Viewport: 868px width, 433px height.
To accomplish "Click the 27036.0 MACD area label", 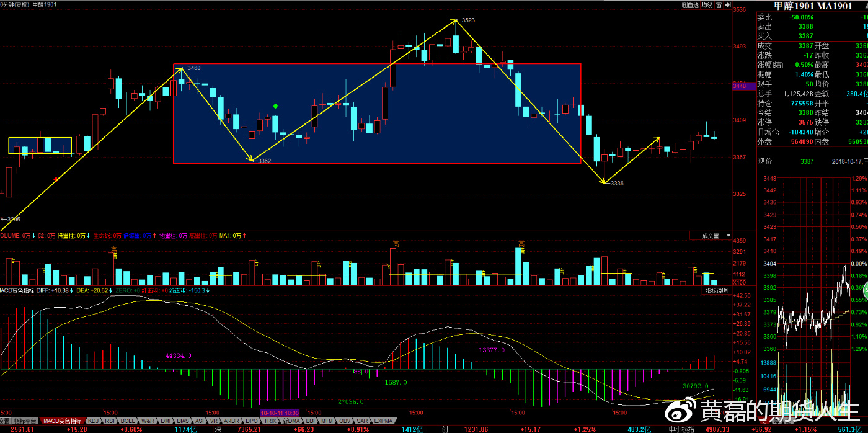I will pos(350,402).
